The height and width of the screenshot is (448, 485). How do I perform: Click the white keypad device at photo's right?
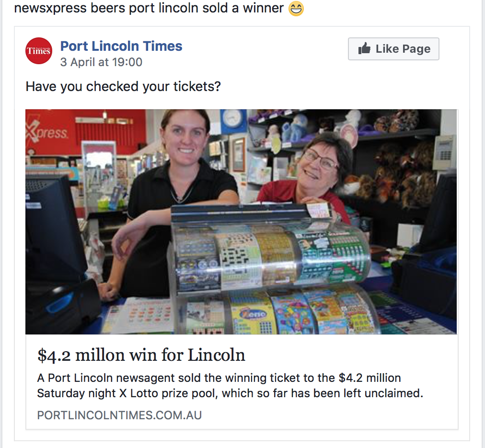click(444, 152)
